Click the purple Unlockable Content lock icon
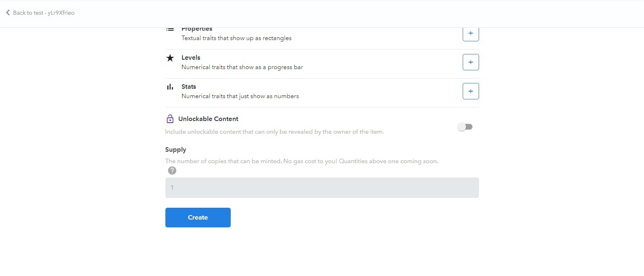The height and width of the screenshot is (276, 644). (x=170, y=119)
